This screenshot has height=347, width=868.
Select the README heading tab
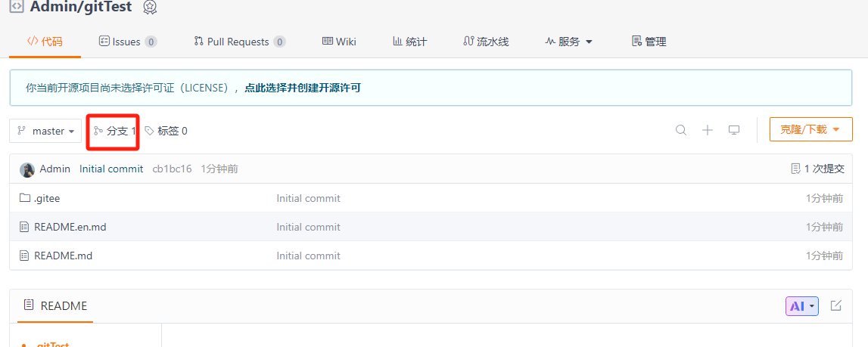54,305
